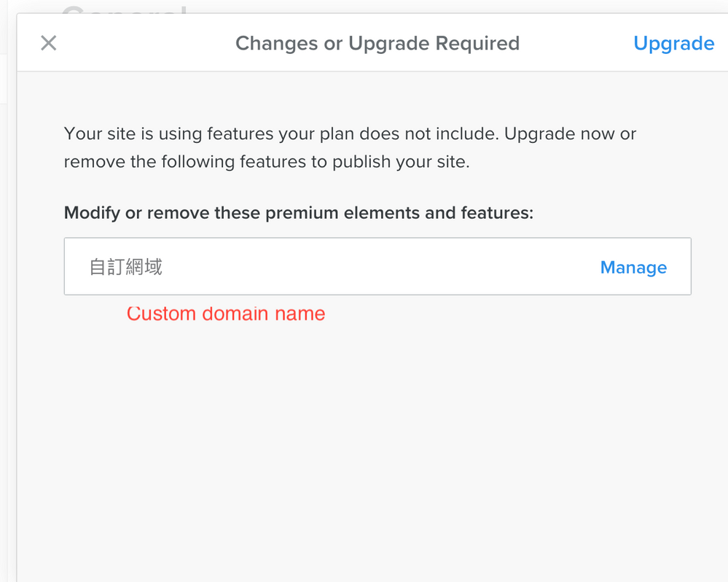Click the background strip left of the dialog

(7, 292)
